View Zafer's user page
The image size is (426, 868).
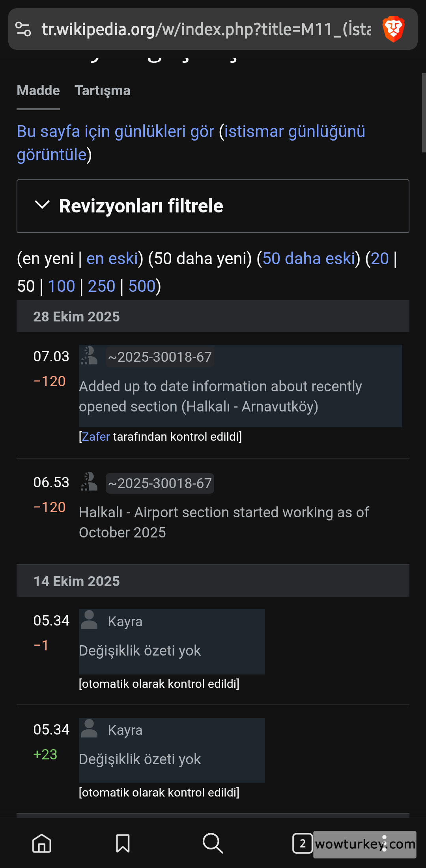point(95,437)
